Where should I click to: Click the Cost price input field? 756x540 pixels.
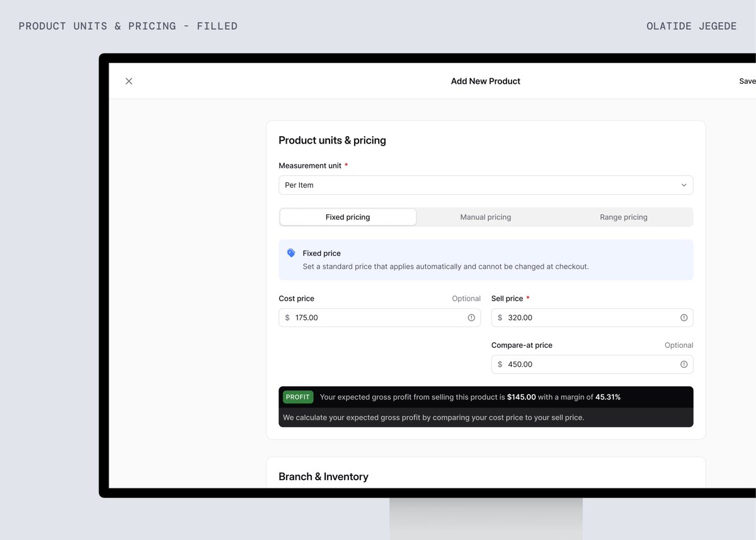[x=379, y=318]
